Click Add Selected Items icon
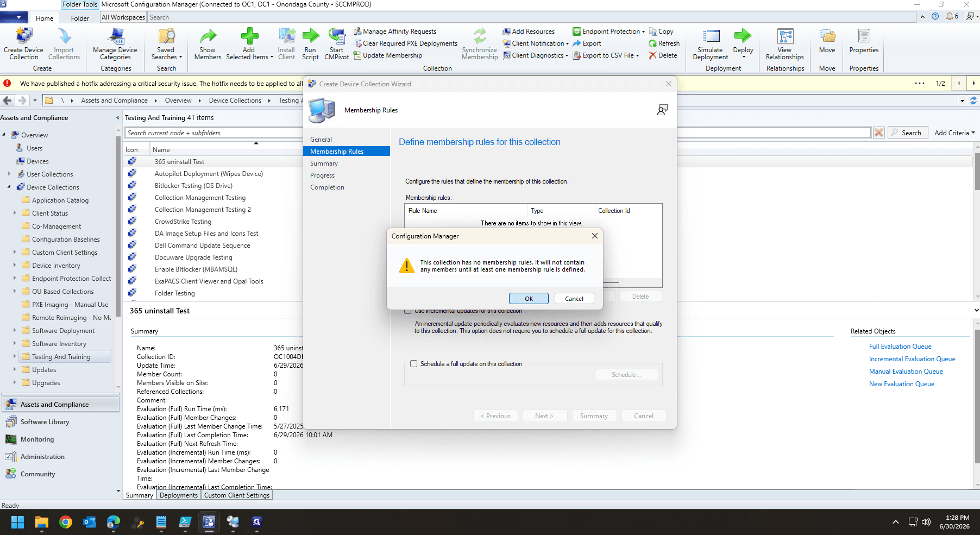 (x=249, y=44)
